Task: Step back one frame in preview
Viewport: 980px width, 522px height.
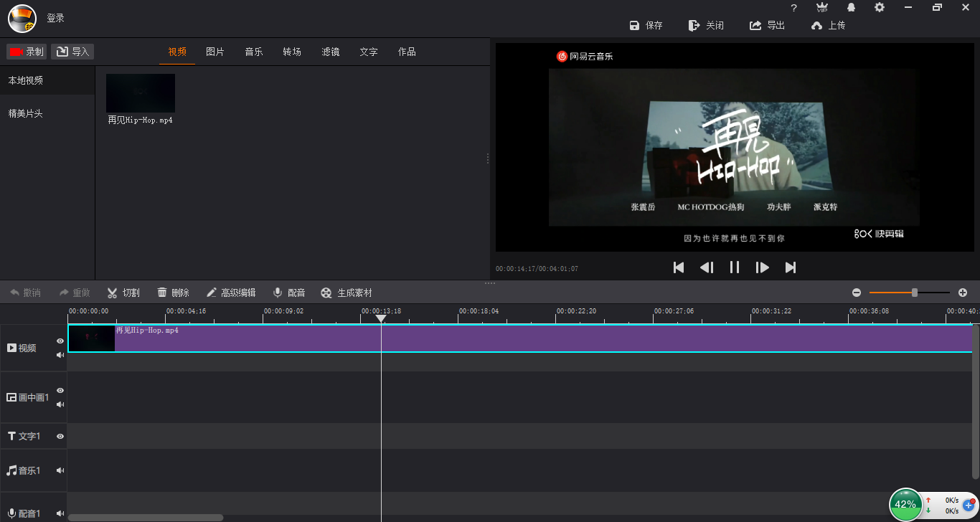Action: tap(707, 267)
